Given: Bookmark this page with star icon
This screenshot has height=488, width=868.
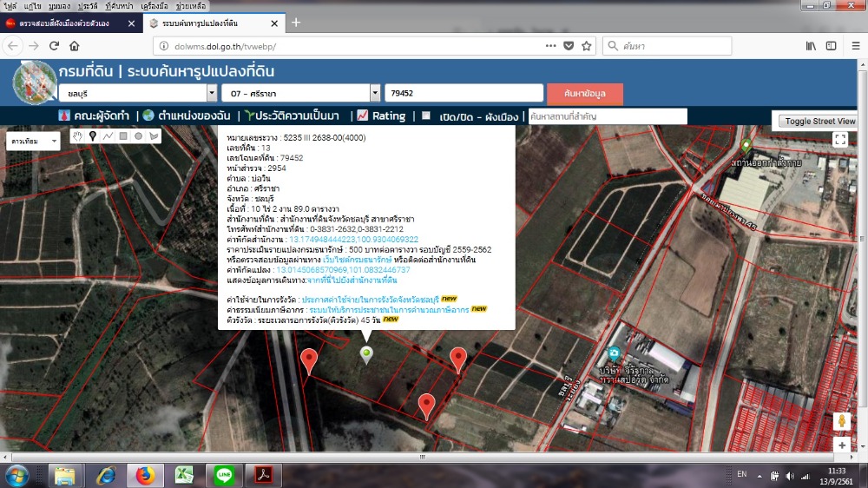Looking at the screenshot, I should click(x=587, y=46).
